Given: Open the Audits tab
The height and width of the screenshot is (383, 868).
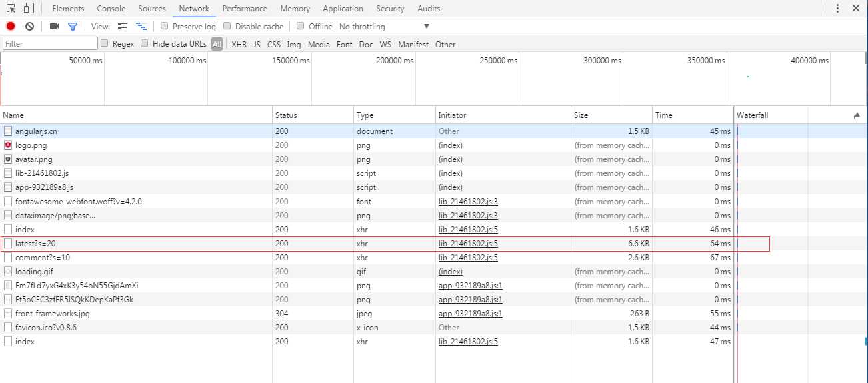Looking at the screenshot, I should [x=429, y=9].
